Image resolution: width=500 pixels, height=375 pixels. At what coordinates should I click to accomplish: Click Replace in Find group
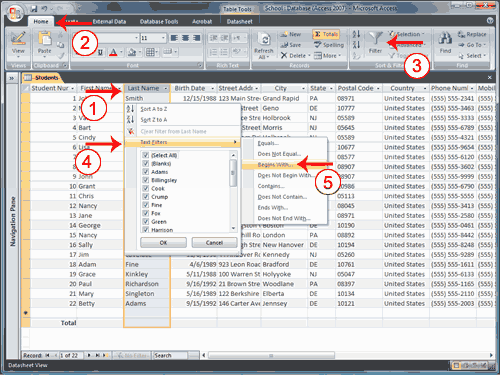point(472,34)
